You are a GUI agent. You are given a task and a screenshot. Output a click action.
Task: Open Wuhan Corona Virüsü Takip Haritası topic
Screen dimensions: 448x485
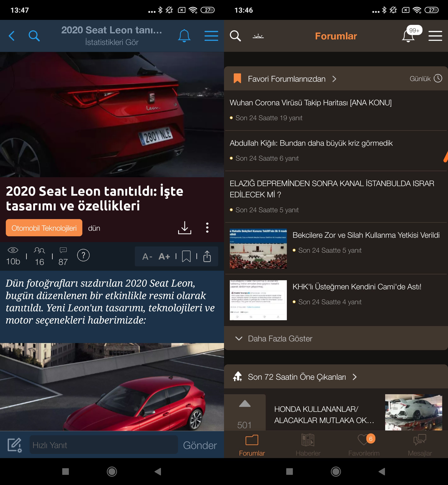coord(336,110)
